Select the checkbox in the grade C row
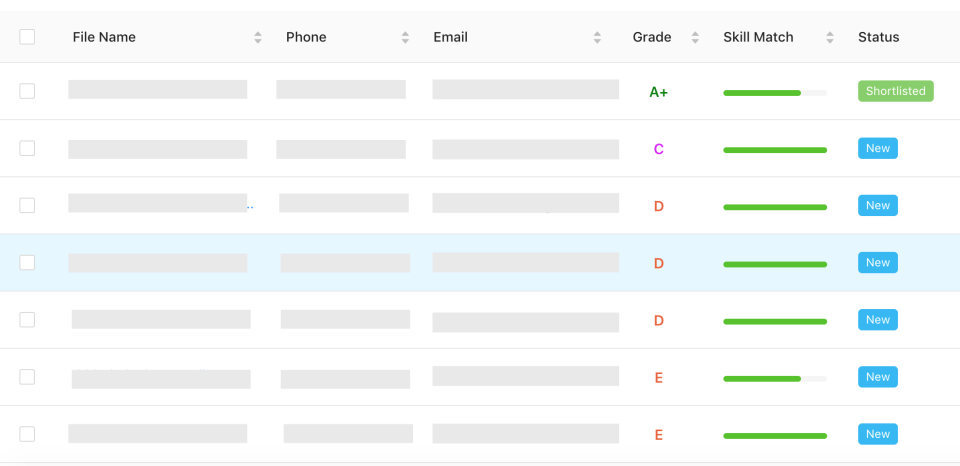 pyautogui.click(x=27, y=148)
